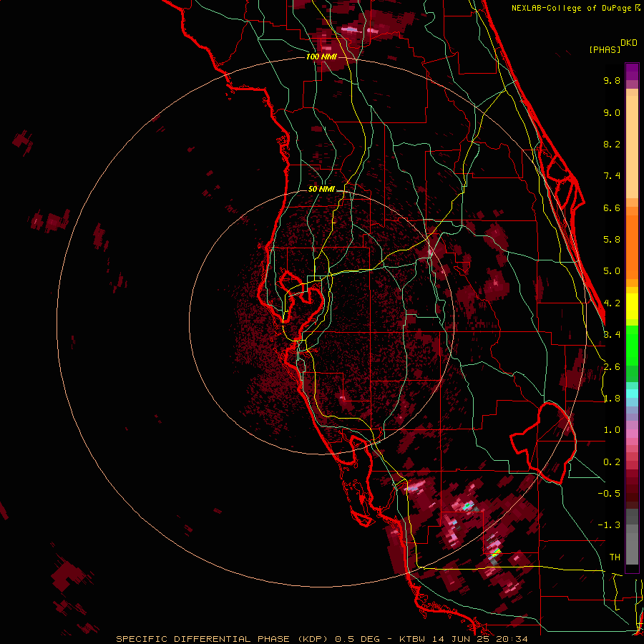Click the 9.0 value on the color scale
The height and width of the screenshot is (644, 644).
[612, 112]
